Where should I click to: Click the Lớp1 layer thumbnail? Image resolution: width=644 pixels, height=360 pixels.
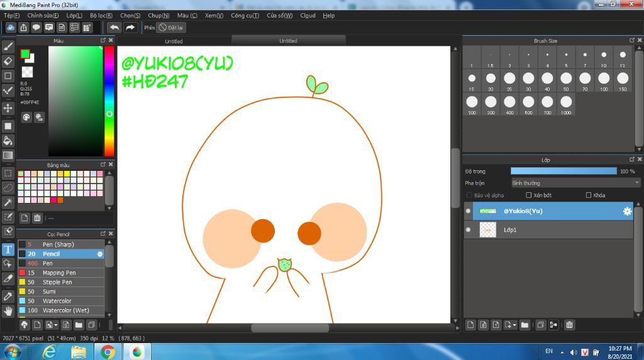click(488, 230)
